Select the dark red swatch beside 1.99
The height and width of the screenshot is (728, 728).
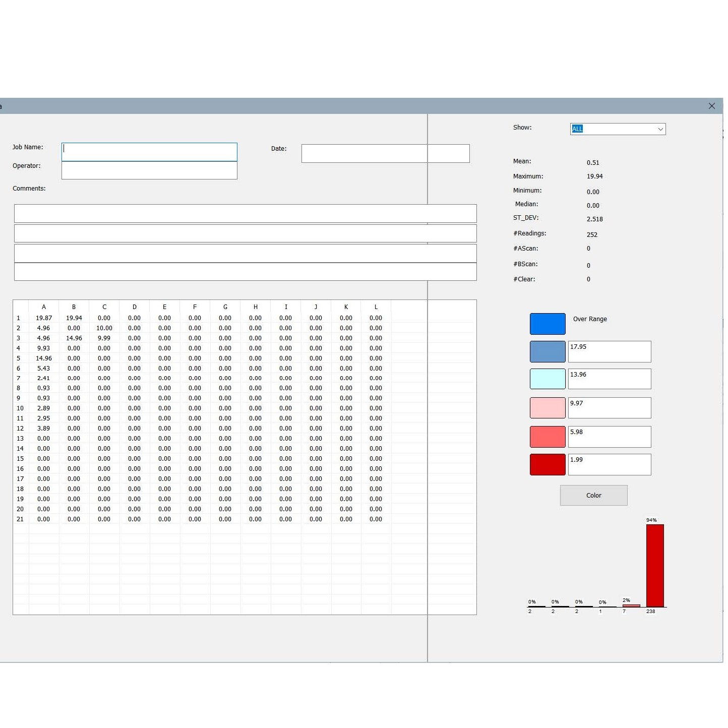tap(548, 464)
